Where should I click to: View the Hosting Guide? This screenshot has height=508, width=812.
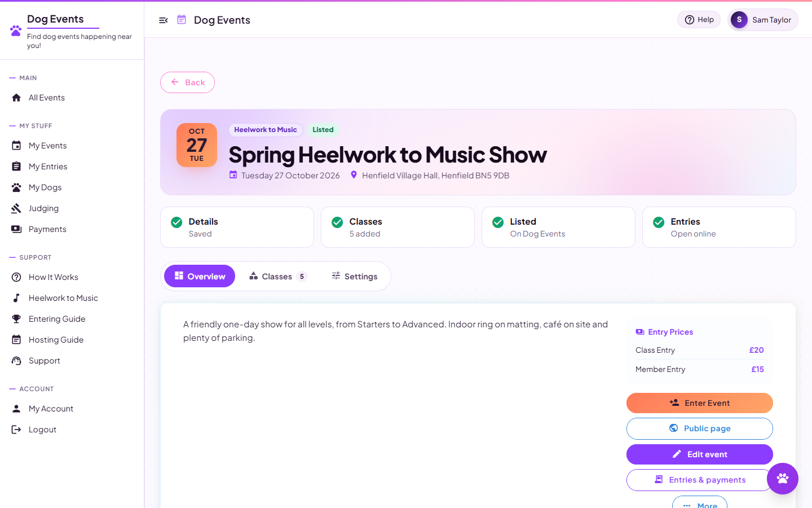pos(72,340)
